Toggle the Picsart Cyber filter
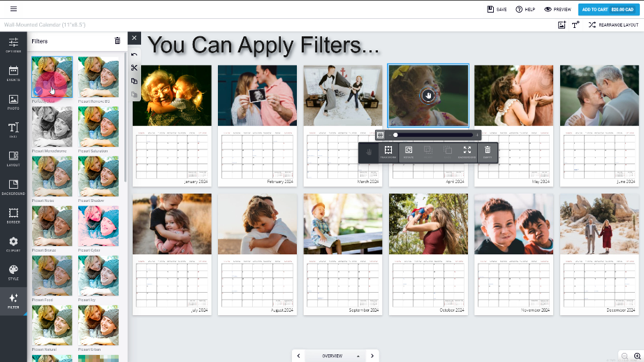The width and height of the screenshot is (644, 362). point(98,226)
